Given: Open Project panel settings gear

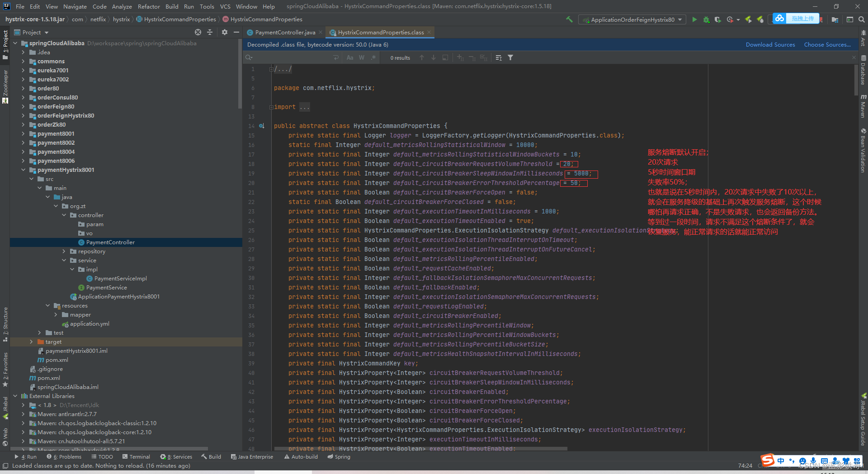Looking at the screenshot, I should tap(225, 32).
